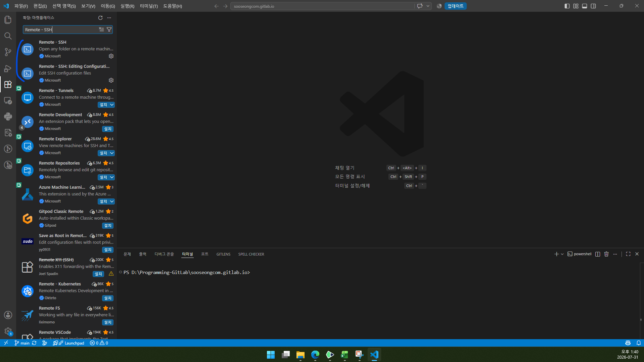644x362 pixels.
Task: Open the Remote - SSH extension entry
Action: click(67, 49)
